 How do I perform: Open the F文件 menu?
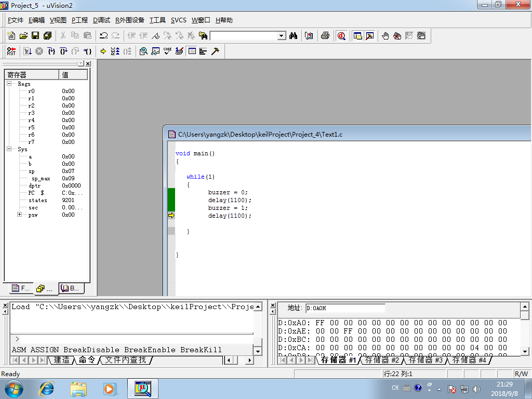[x=15, y=20]
